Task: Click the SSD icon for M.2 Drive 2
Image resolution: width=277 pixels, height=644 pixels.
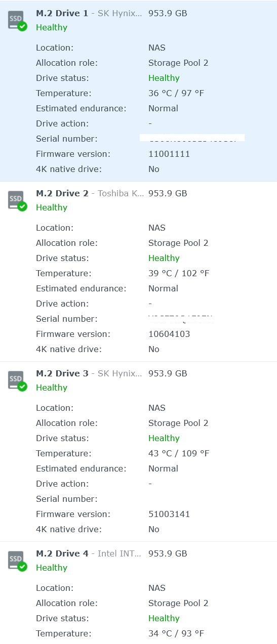Action: pyautogui.click(x=17, y=201)
